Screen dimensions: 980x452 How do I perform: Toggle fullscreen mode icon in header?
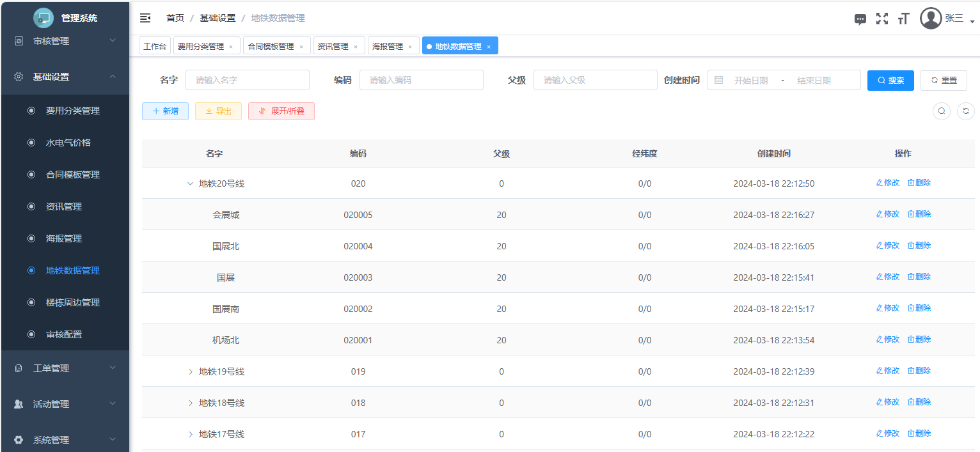point(882,19)
